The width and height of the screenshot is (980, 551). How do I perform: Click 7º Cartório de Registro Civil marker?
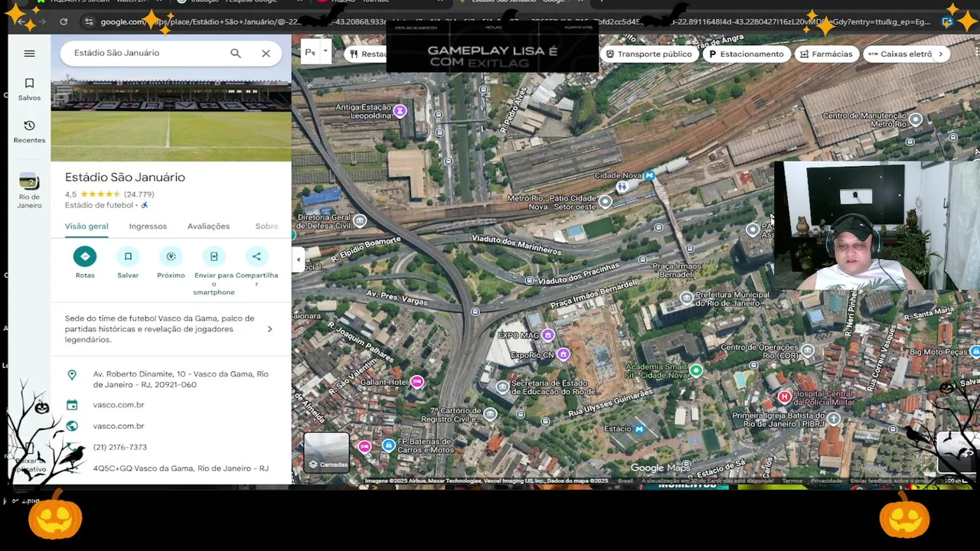[491, 414]
